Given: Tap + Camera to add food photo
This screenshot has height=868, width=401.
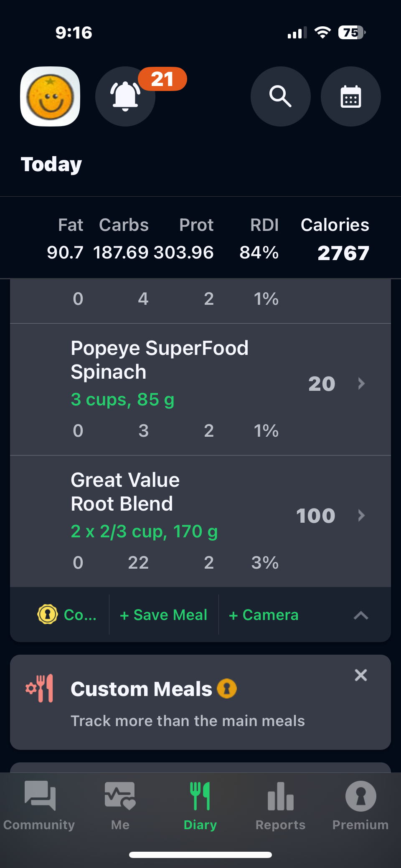Looking at the screenshot, I should click(264, 615).
